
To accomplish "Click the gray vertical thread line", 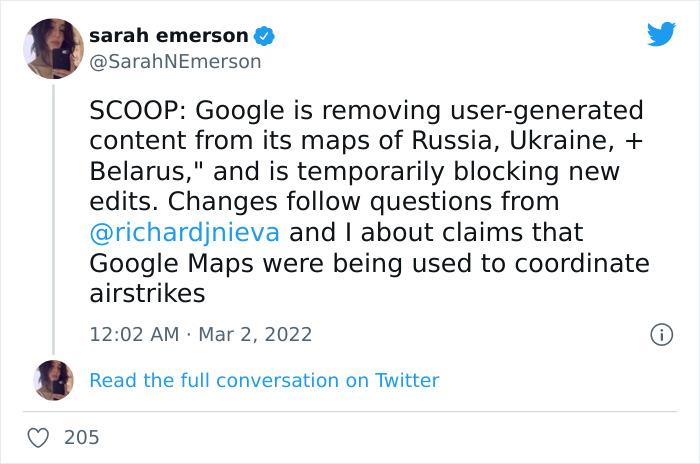I will coord(54,219).
